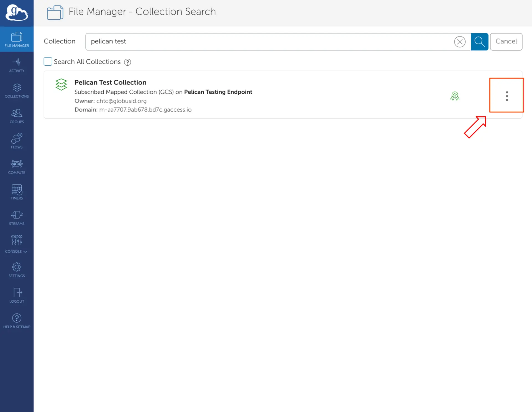Go to Collections in sidebar
Viewport: 532px width, 412px height.
tap(17, 91)
